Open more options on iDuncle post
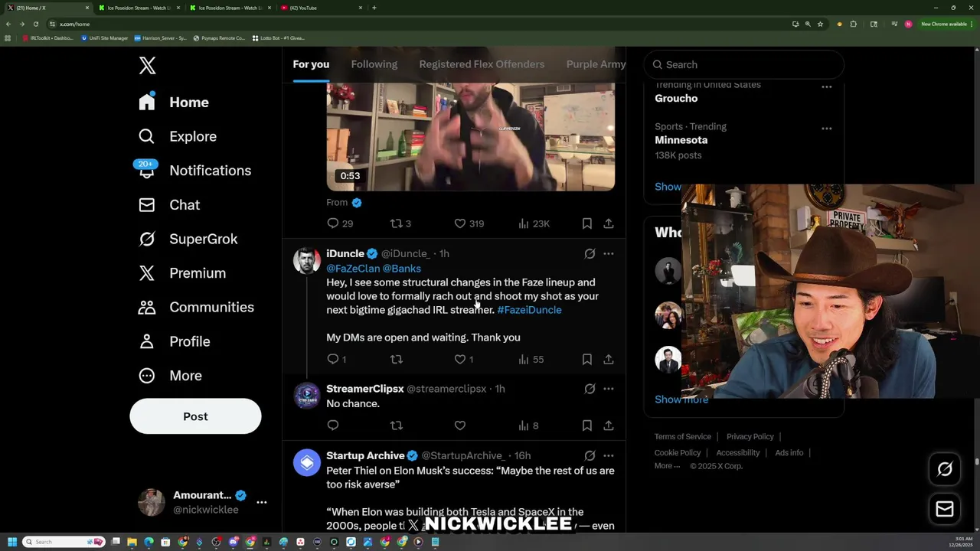The width and height of the screenshot is (980, 551). (609, 253)
